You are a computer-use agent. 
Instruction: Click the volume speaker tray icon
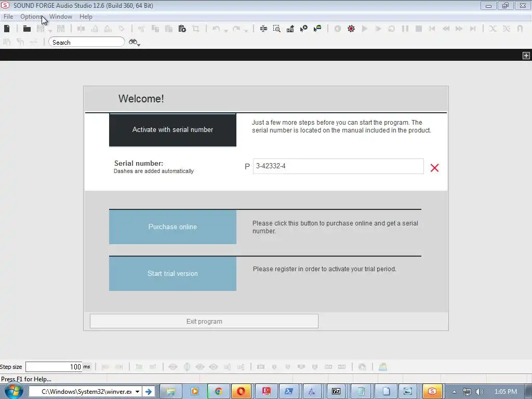[x=479, y=392]
